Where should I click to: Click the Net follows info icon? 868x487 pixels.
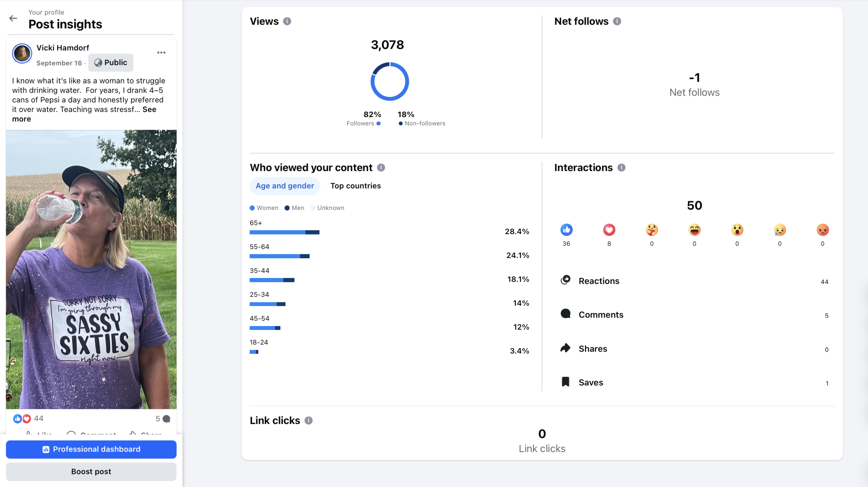pos(617,21)
